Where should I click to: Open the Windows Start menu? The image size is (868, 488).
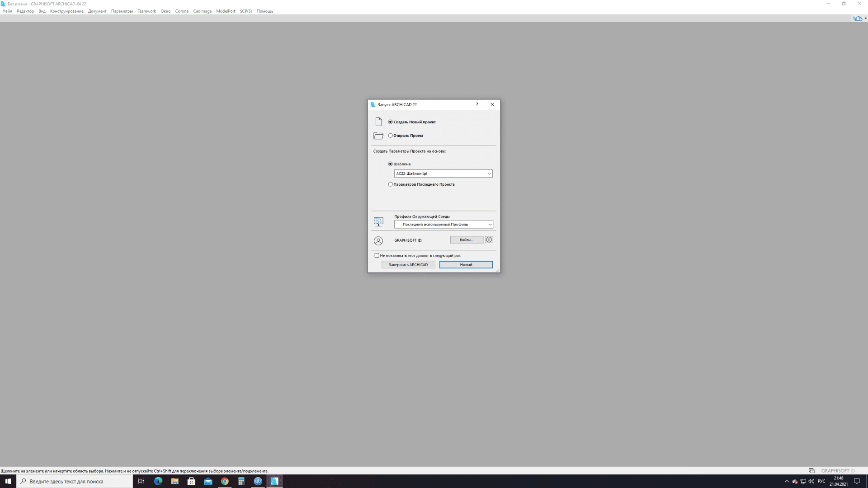[x=8, y=481]
